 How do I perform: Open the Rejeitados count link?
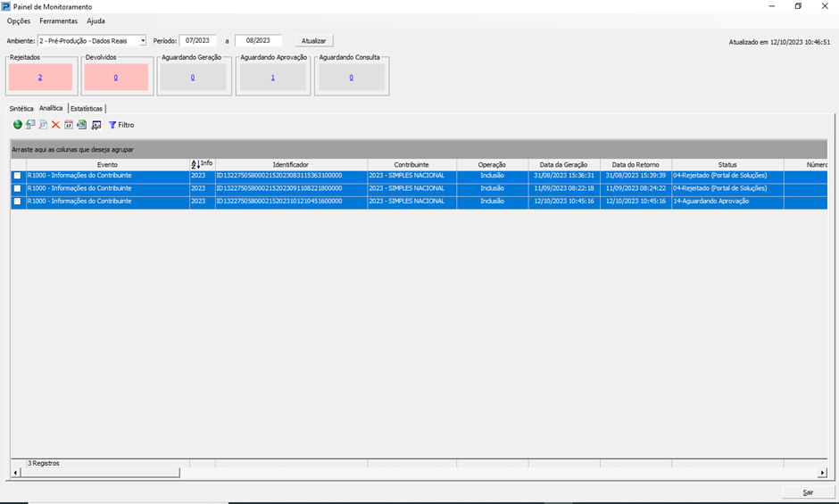tap(40, 78)
